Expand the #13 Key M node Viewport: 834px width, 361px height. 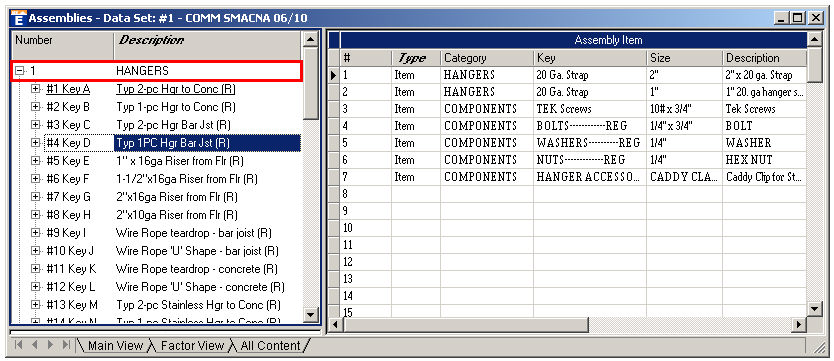click(x=36, y=305)
